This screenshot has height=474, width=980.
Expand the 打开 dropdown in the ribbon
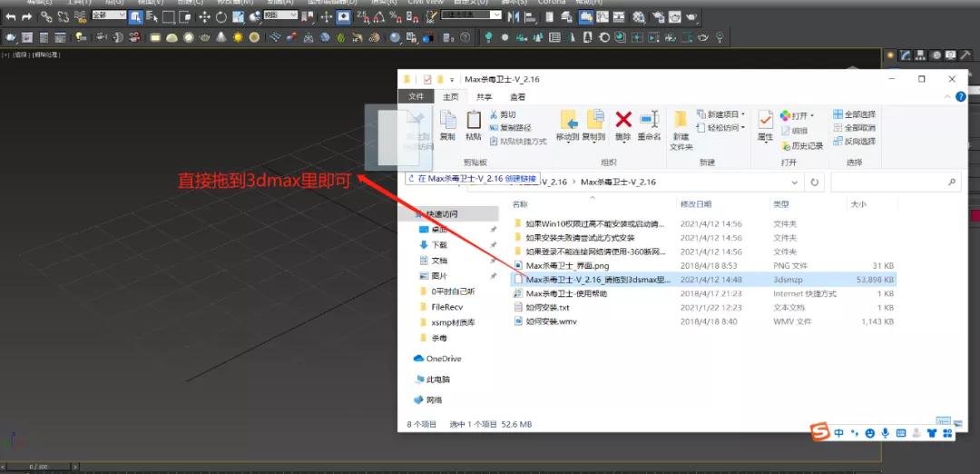tap(798, 115)
